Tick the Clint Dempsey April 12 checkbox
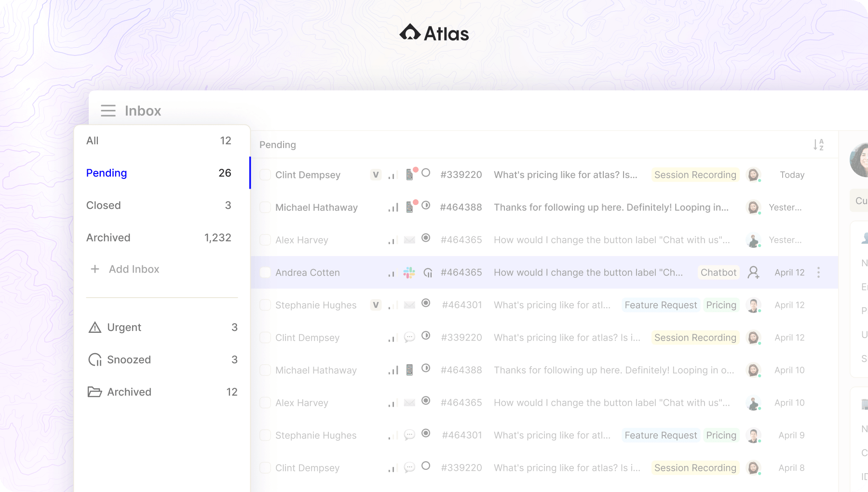 coord(265,338)
